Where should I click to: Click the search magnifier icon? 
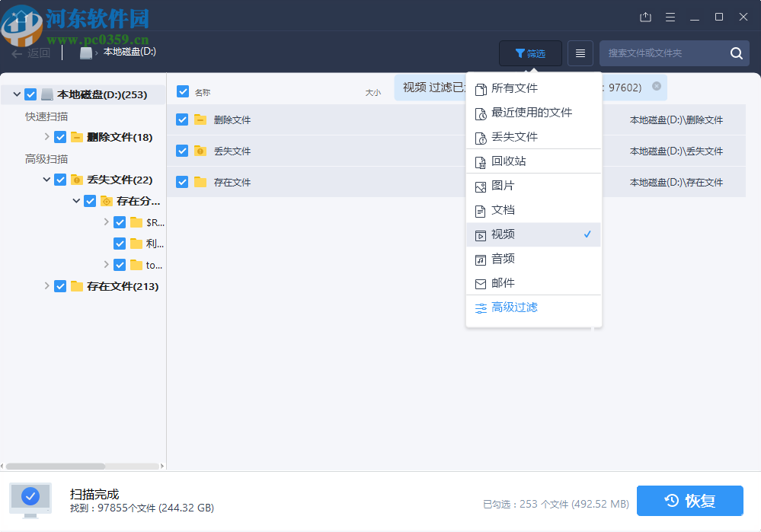click(735, 53)
